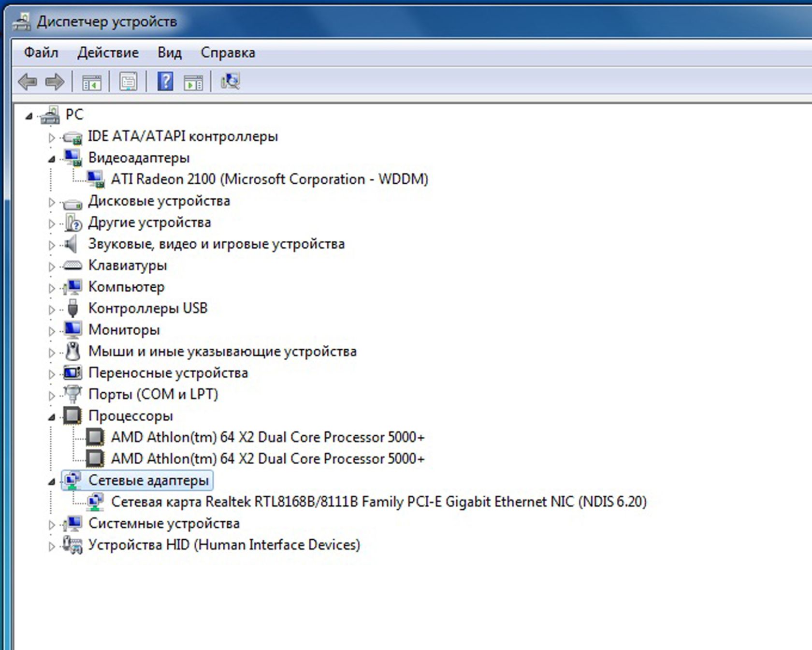Click the action pane toolbar icon
Screen dimensions: 812x650
[193, 82]
